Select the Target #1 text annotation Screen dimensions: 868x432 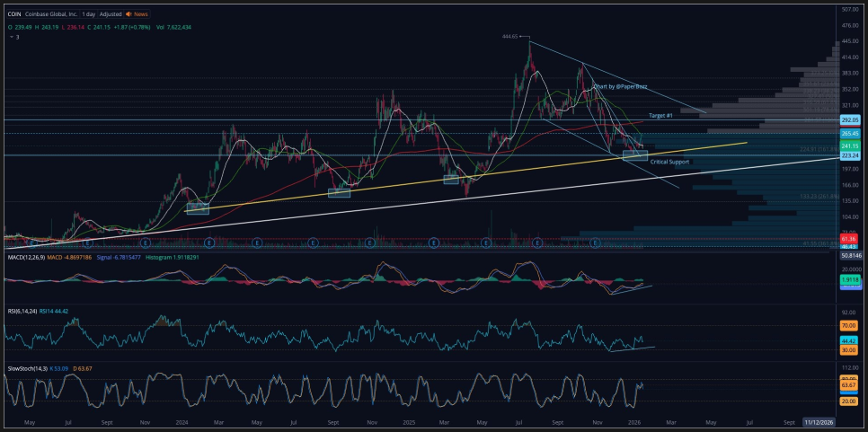pyautogui.click(x=660, y=116)
